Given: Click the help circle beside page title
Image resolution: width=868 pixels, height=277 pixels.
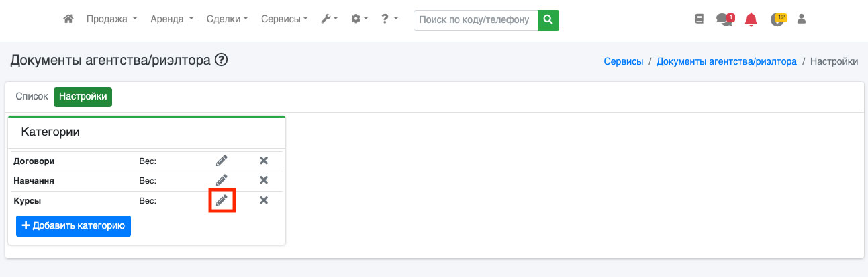Looking at the screenshot, I should point(222,61).
